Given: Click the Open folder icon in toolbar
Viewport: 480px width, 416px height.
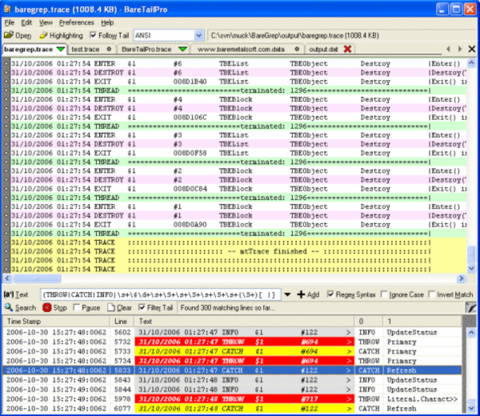Looking at the screenshot, I should (x=9, y=35).
